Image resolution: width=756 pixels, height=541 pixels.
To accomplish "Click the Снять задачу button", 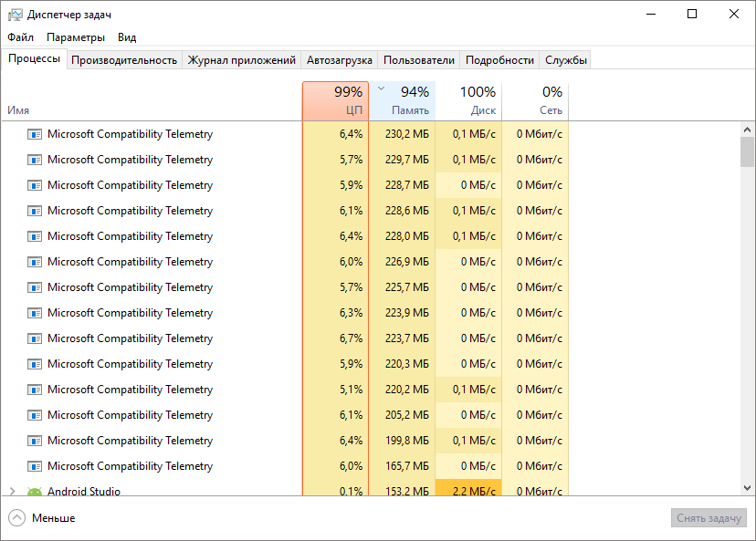I will tap(709, 518).
